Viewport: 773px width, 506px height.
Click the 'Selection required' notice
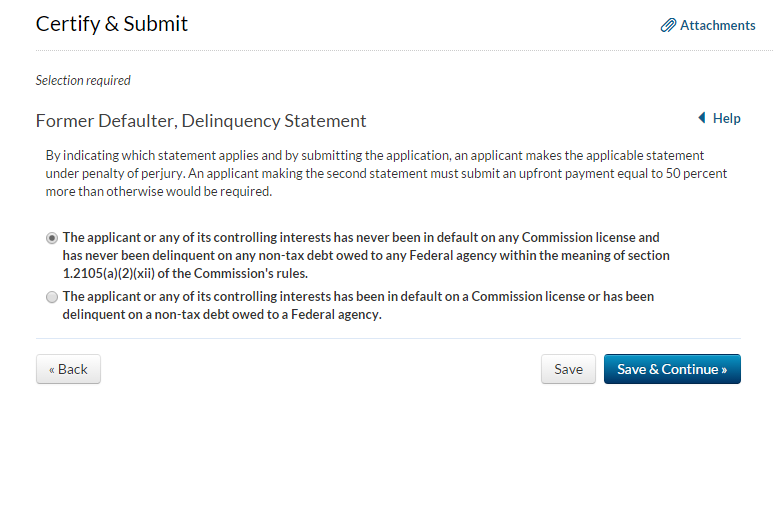click(83, 80)
